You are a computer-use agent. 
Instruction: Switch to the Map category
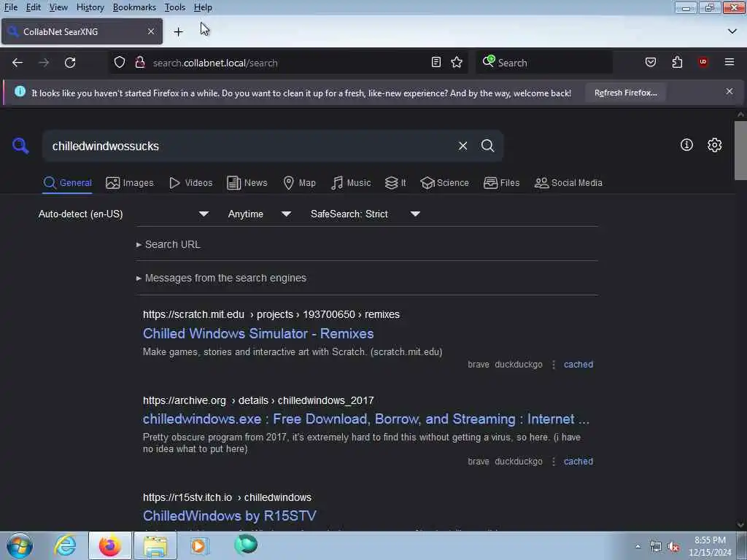[x=299, y=183]
